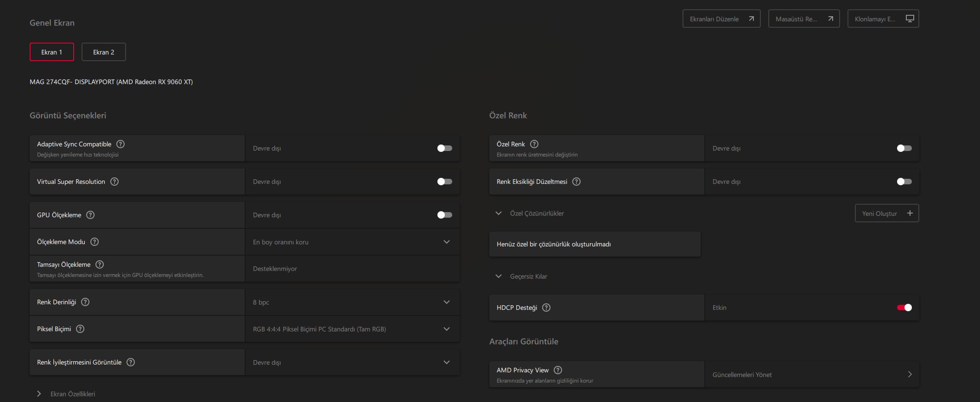The width and height of the screenshot is (980, 402).
Task: Click Güncellemeleri Yönet link
Action: (x=742, y=375)
